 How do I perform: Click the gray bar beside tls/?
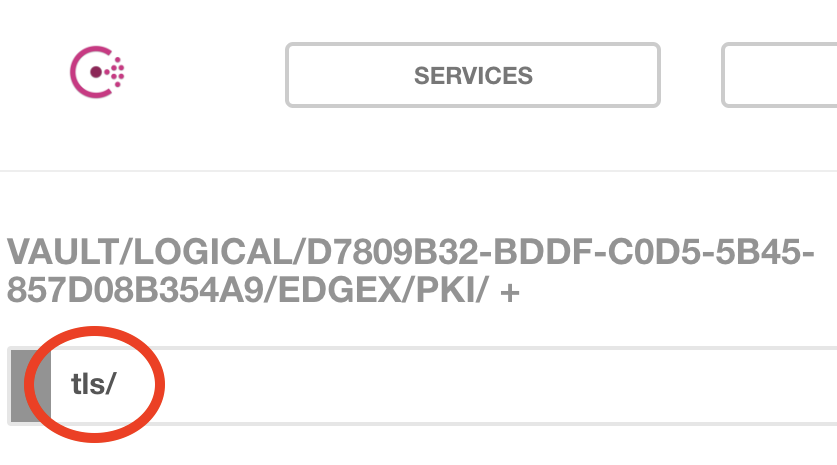coord(23,385)
